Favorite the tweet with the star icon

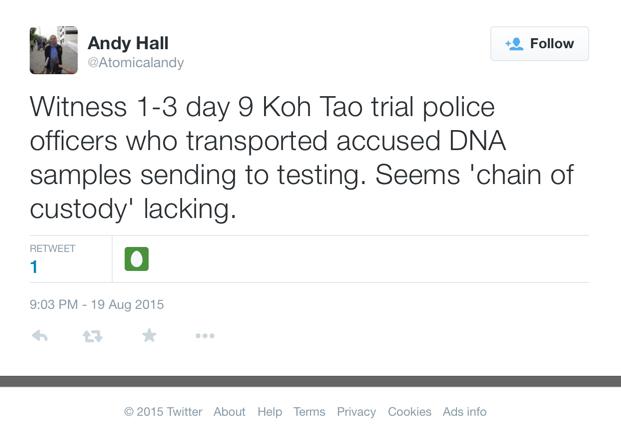click(149, 336)
